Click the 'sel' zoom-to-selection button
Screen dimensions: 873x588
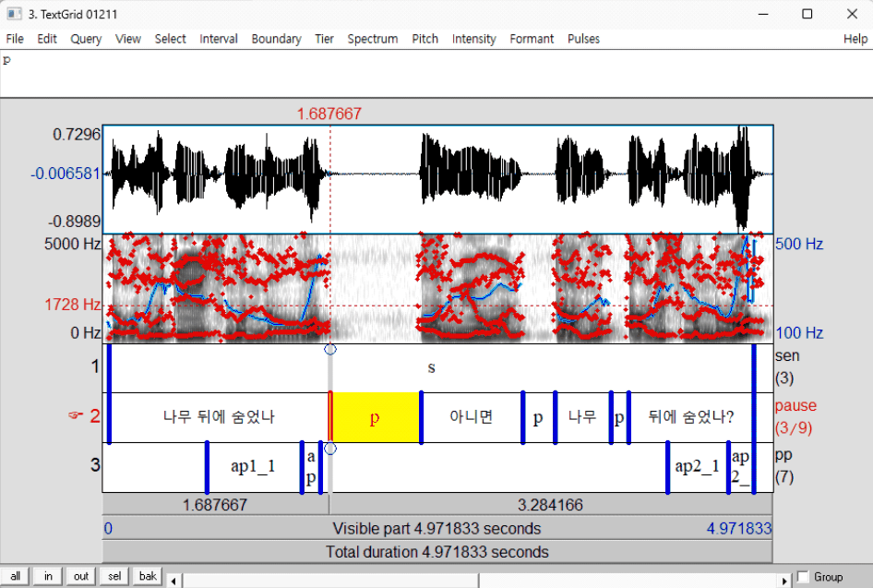[114, 576]
